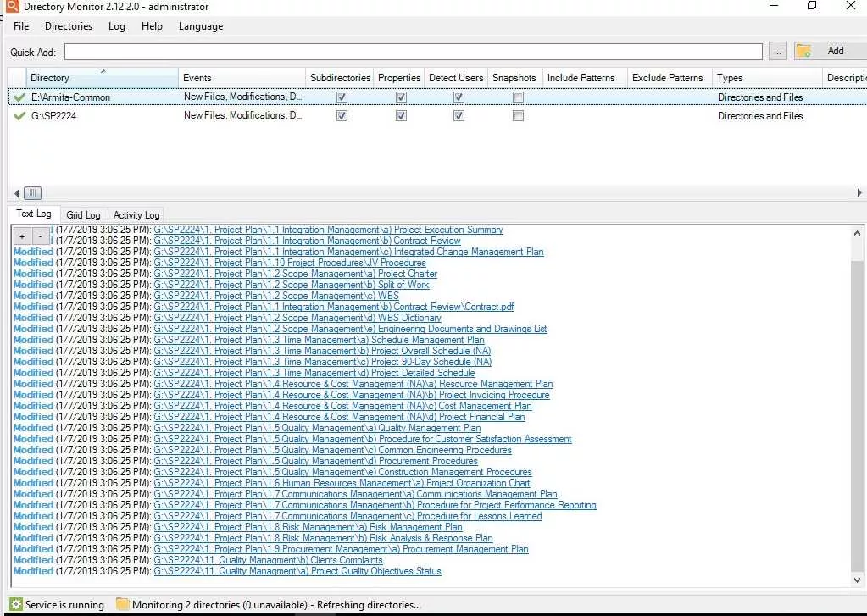Click into the Quick Add input field
867x616 pixels.
[x=413, y=52]
